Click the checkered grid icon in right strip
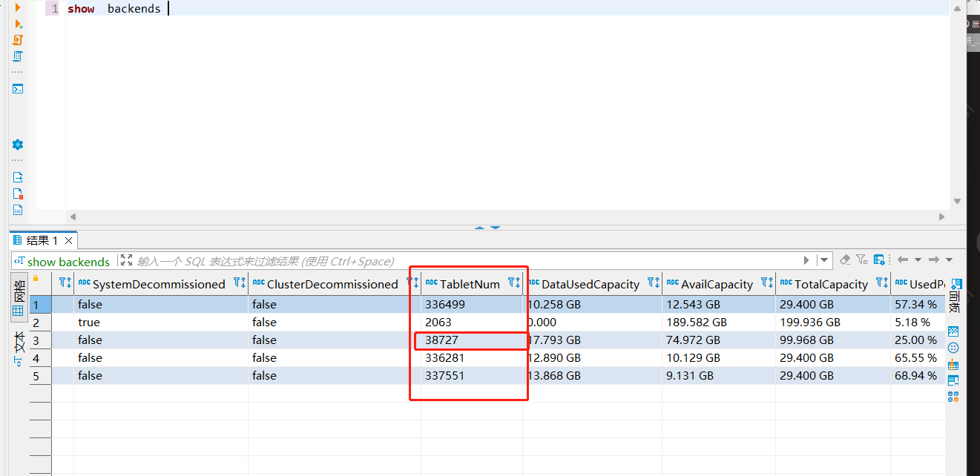Viewport: 980px width, 476px height. coord(953,331)
